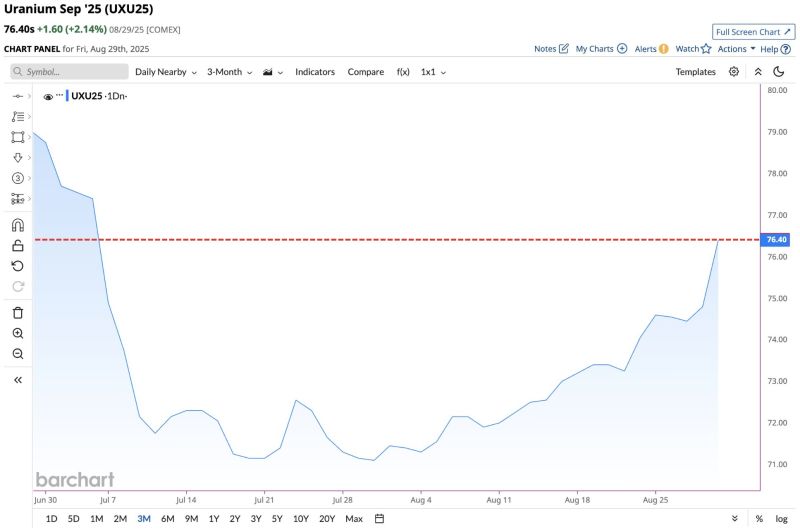Screen dimensions: 800x532
Task: Select the rectangle shape tool
Action: 18,137
